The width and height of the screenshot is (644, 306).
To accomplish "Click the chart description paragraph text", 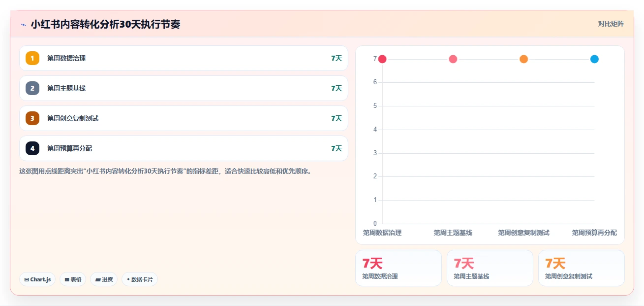I will pyautogui.click(x=165, y=171).
